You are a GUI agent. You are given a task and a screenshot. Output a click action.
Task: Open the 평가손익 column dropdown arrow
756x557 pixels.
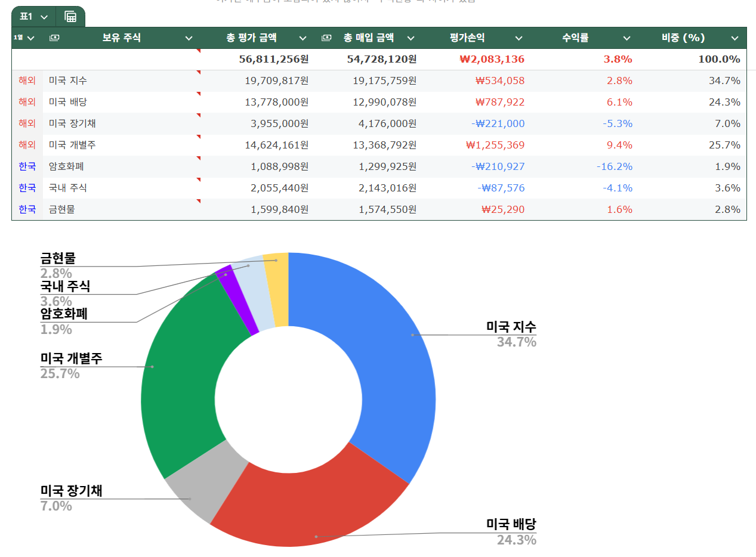519,38
